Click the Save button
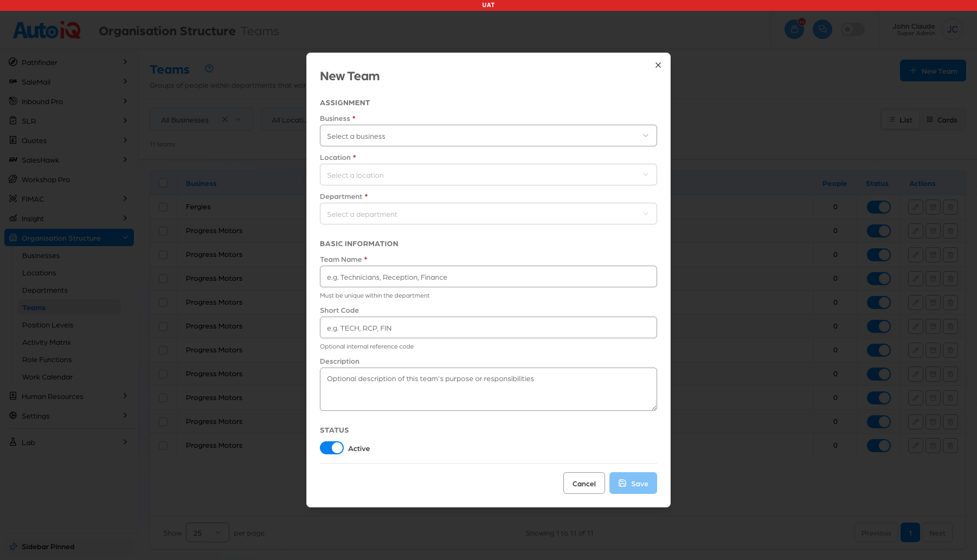 click(x=633, y=483)
